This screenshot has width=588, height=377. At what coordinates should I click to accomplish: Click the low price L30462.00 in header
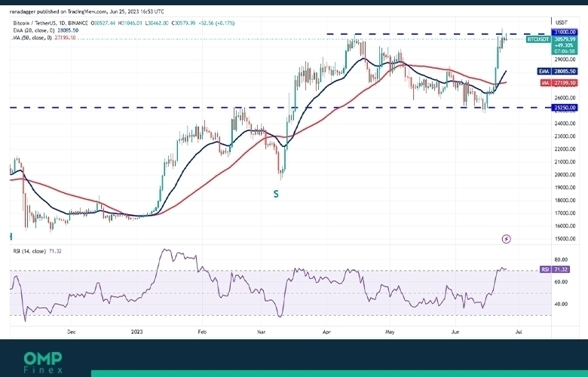tap(156, 23)
